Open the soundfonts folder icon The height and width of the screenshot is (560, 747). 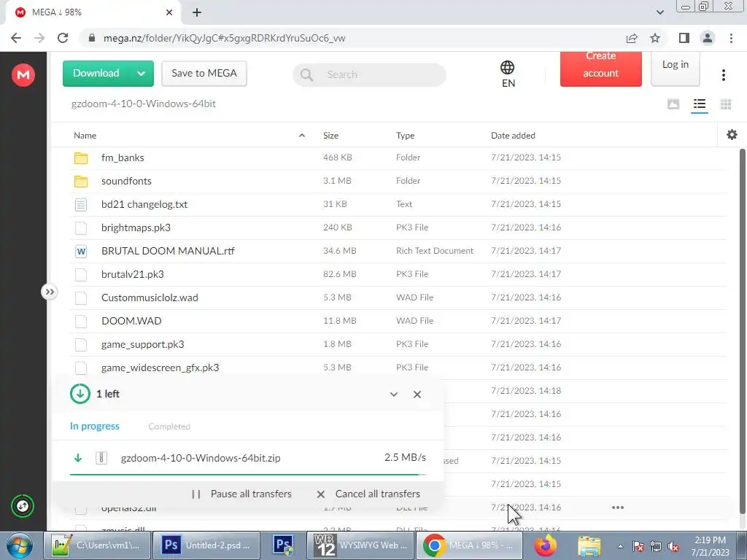81,181
